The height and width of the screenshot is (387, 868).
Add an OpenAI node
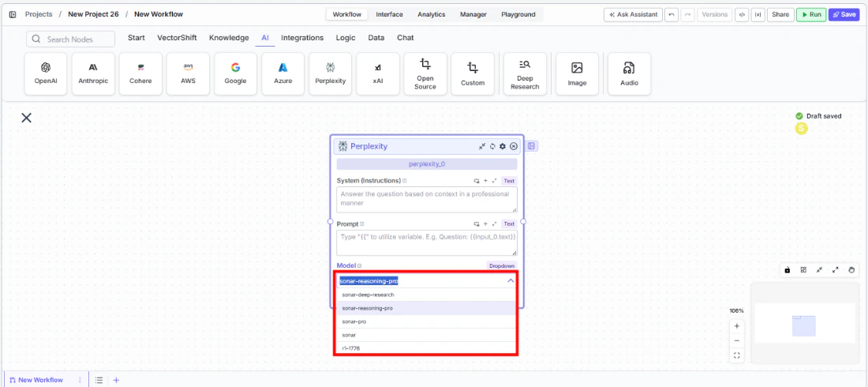pos(46,73)
